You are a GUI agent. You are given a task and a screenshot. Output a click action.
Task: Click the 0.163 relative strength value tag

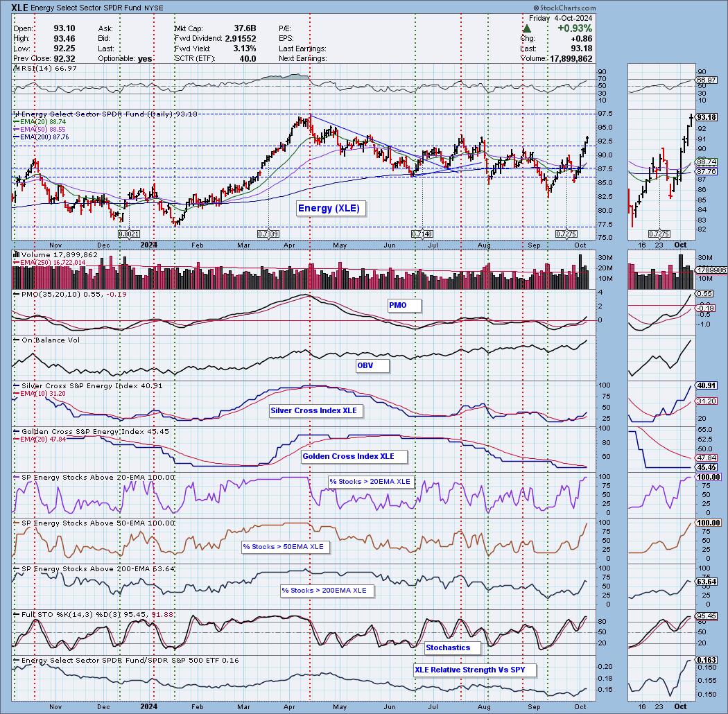pos(707,660)
